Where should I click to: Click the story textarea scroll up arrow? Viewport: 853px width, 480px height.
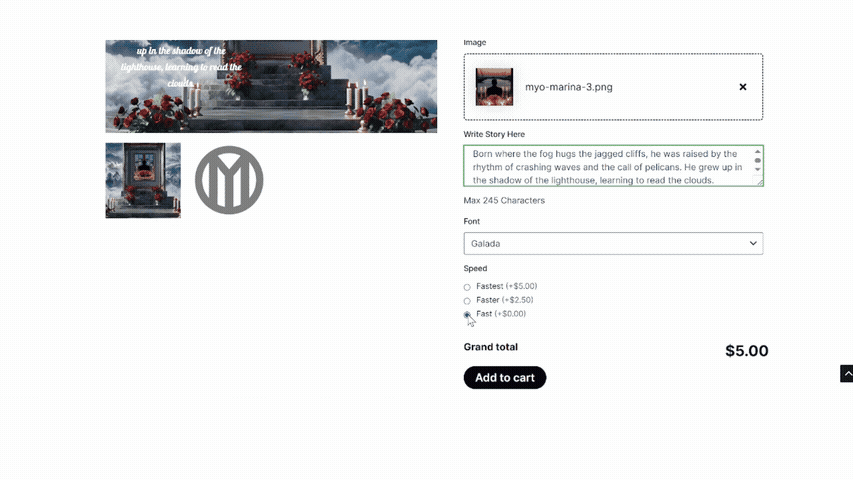[x=757, y=152]
